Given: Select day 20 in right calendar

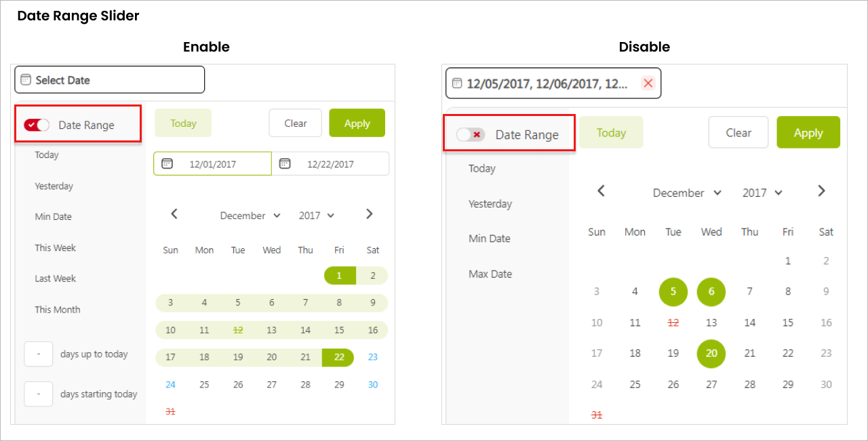Looking at the screenshot, I should (711, 353).
